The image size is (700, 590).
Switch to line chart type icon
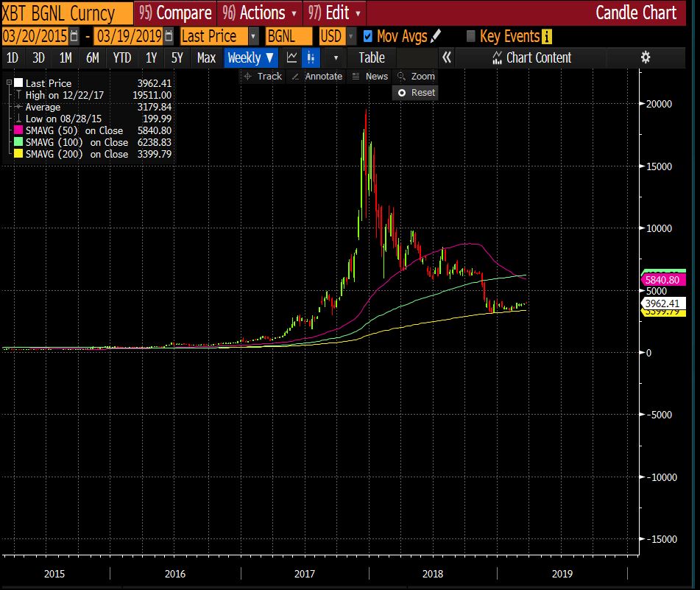point(292,57)
